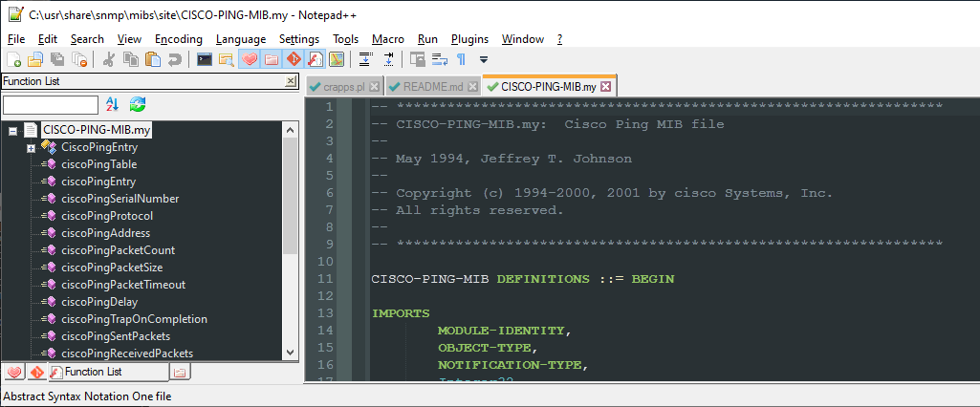Image resolution: width=980 pixels, height=407 pixels.
Task: Toggle the Folder as Workspace toolbar button
Action: [272, 59]
